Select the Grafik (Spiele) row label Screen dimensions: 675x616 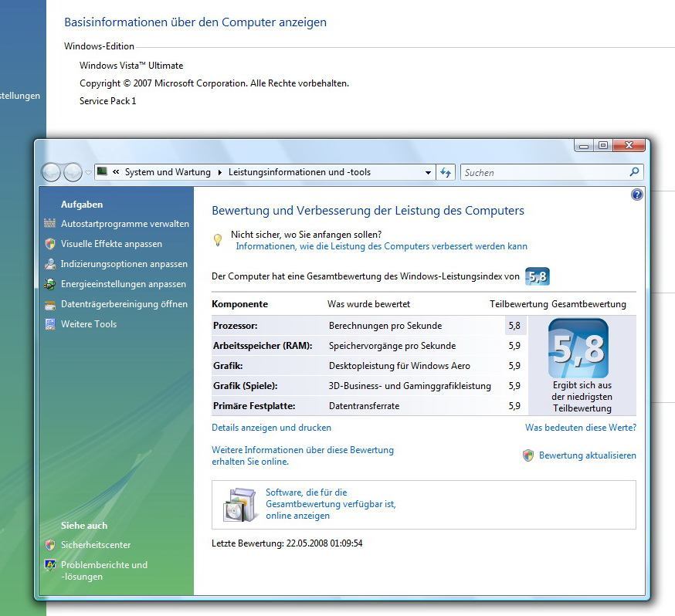245,386
